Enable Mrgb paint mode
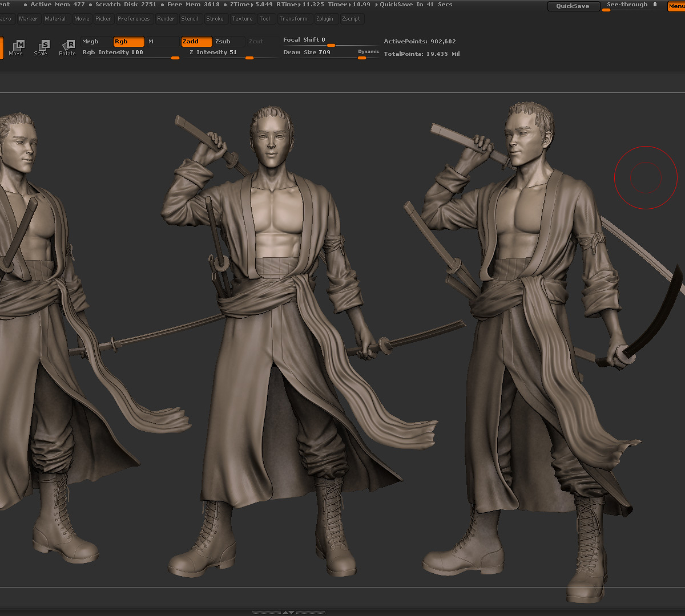The image size is (685, 616). (x=96, y=42)
